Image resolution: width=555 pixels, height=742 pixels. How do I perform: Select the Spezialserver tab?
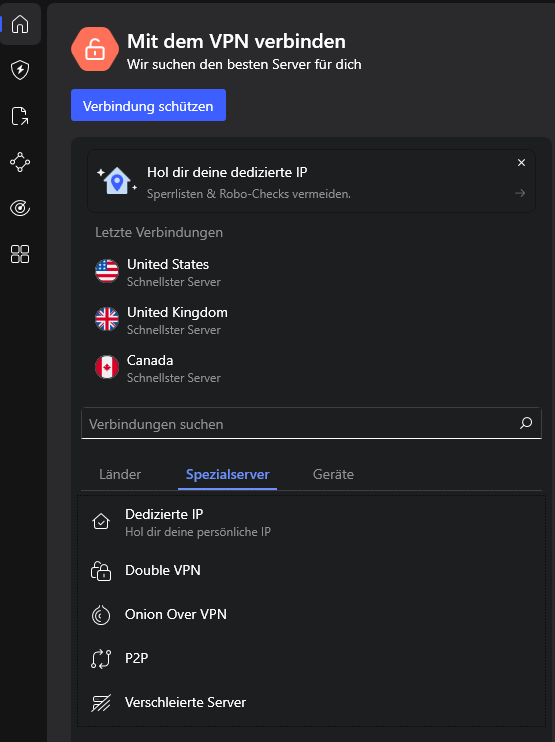(x=228, y=474)
